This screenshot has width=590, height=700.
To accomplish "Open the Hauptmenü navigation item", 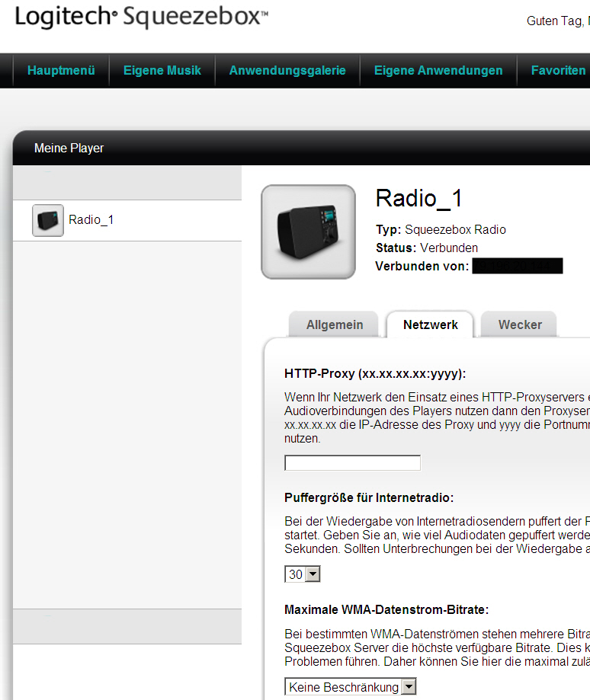I will pos(61,70).
